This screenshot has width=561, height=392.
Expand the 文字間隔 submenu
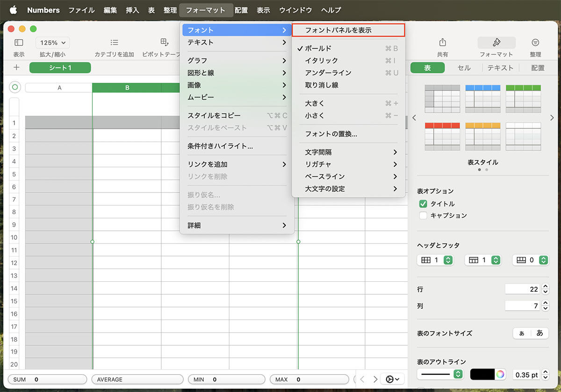pyautogui.click(x=348, y=152)
